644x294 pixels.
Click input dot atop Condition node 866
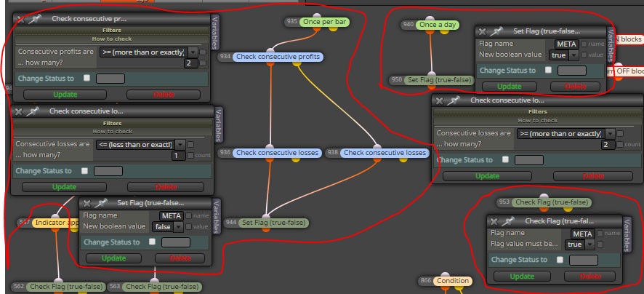[446, 276]
